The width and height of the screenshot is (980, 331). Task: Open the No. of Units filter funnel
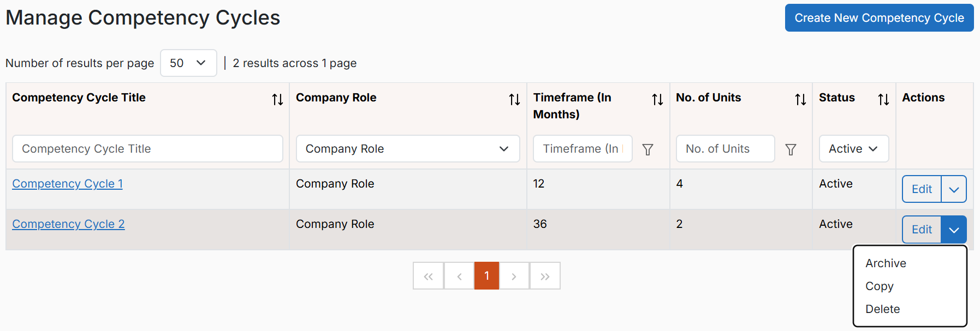pos(791,149)
